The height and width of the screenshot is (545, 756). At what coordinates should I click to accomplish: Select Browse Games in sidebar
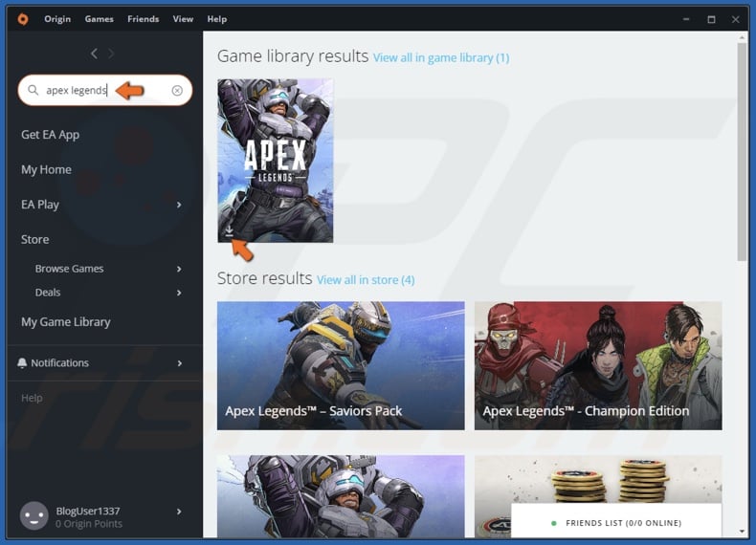coord(70,269)
